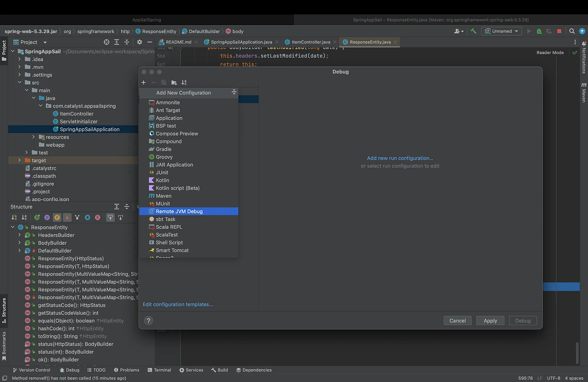Click Project panel settings gear icon
Screen dimensions: 588x382
139,42
